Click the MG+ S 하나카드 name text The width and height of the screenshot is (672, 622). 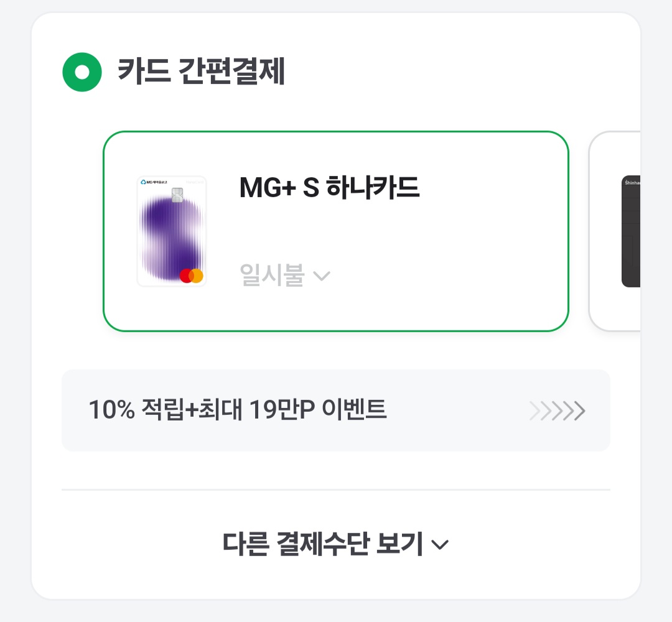point(329,188)
